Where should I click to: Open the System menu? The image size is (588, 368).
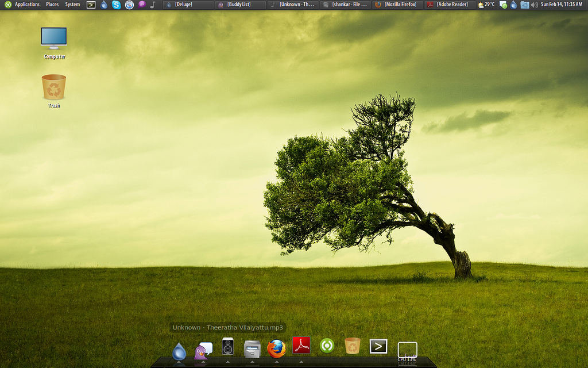pos(72,5)
